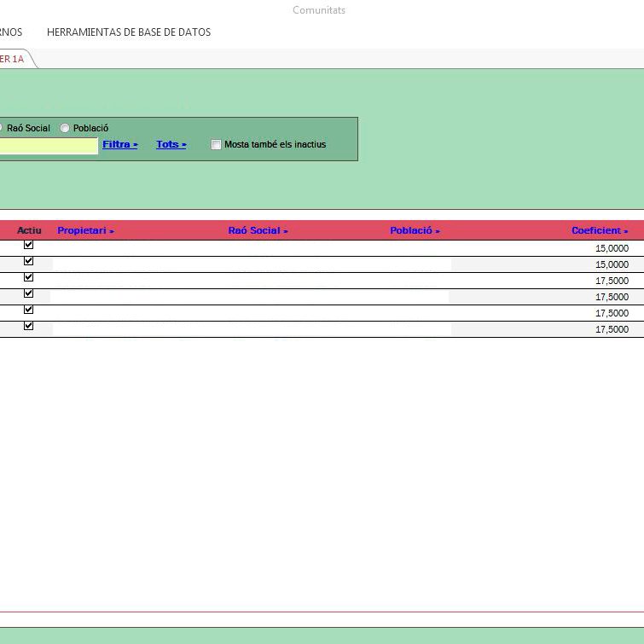Image resolution: width=644 pixels, height=644 pixels.
Task: Select the Població radio button
Action: click(65, 128)
